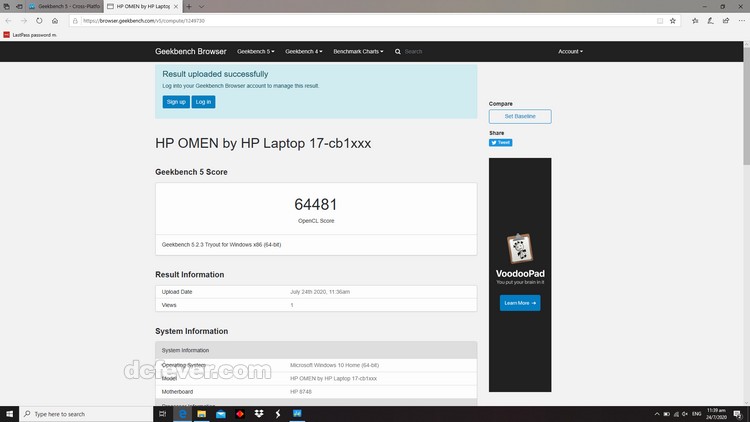Screen dimensions: 750x422
Task: Select the HP 8748 motherboard value
Action: click(x=301, y=392)
